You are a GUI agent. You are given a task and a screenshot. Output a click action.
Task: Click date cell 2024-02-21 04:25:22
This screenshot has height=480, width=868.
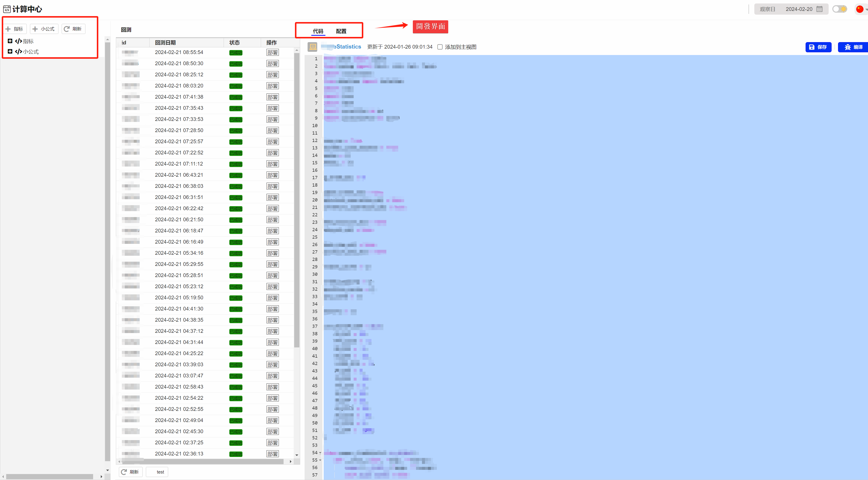[179, 354]
